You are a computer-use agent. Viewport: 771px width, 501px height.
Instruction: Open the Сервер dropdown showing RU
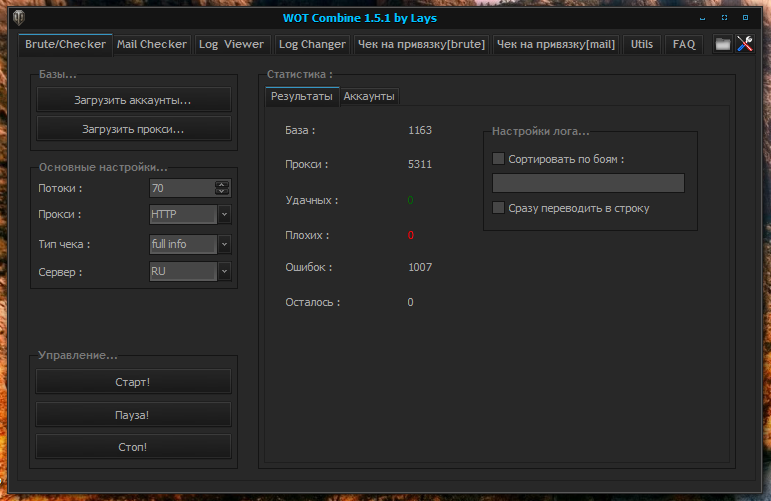(x=224, y=271)
